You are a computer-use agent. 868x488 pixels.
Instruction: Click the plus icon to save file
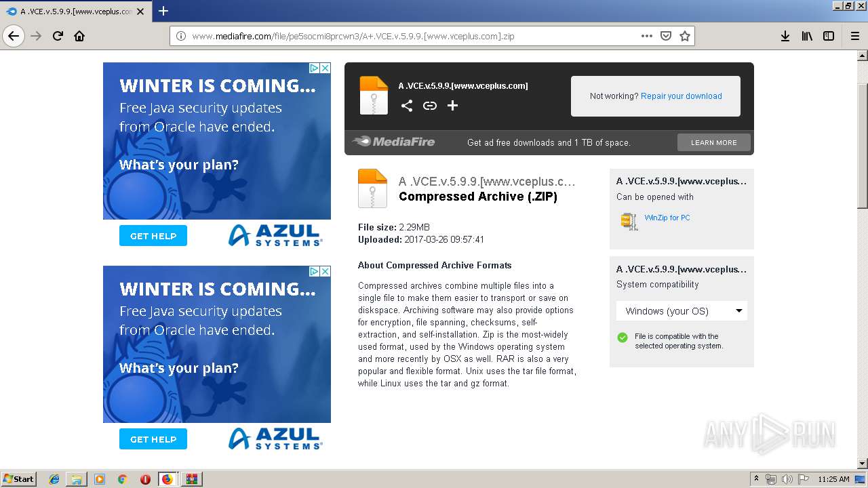click(x=452, y=105)
